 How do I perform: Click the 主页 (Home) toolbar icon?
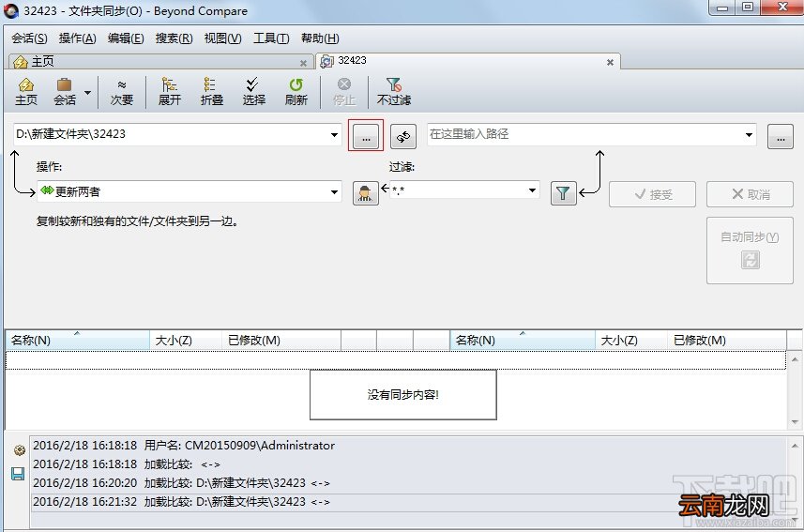(x=26, y=92)
